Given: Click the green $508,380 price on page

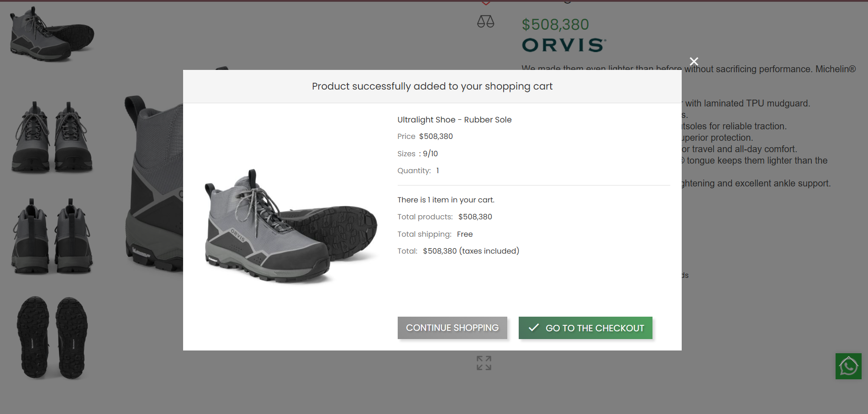Looking at the screenshot, I should pyautogui.click(x=555, y=24).
